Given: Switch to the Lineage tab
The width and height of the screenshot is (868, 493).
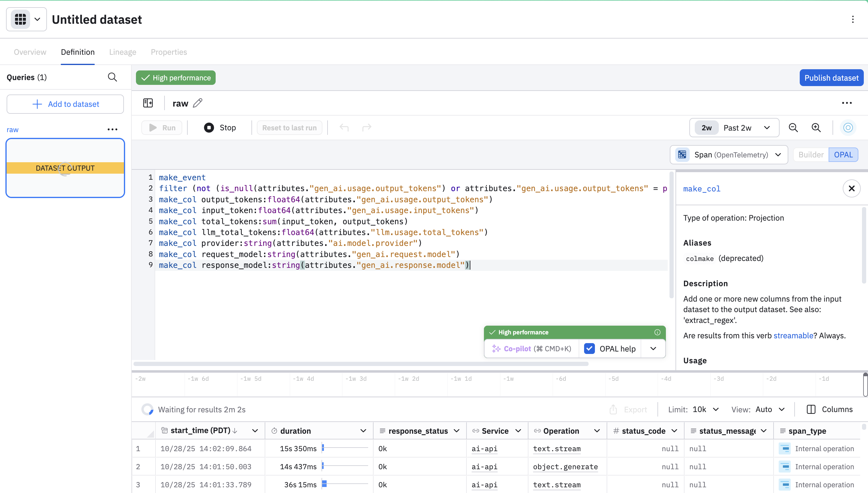Looking at the screenshot, I should click(122, 52).
